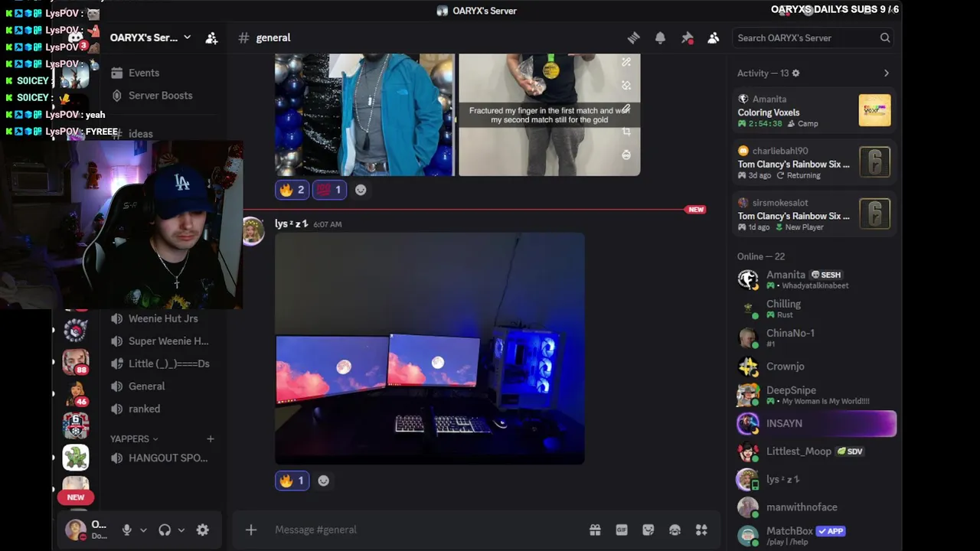Open server icon with 46 badge
The image size is (980, 551).
[x=76, y=393]
